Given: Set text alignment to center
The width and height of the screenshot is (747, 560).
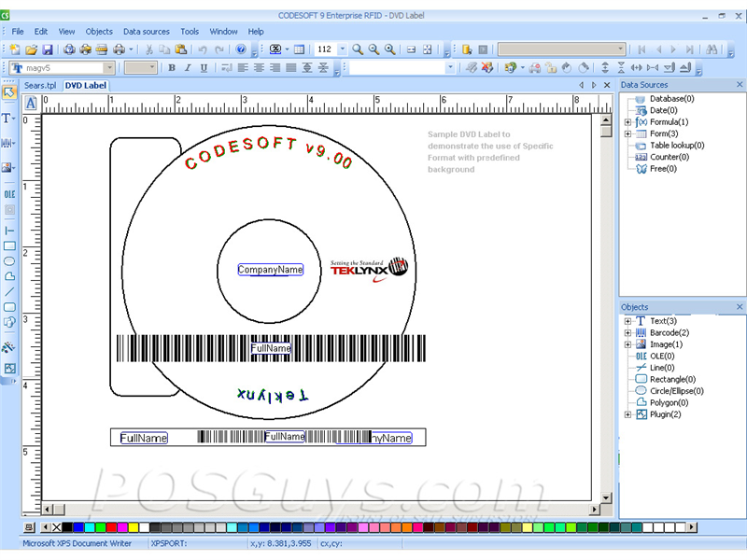Looking at the screenshot, I should coord(260,68).
